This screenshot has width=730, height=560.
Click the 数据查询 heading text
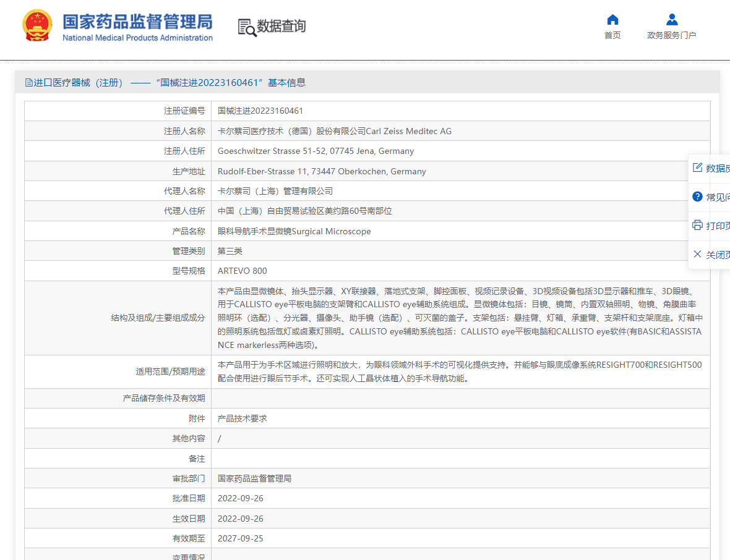point(281,26)
